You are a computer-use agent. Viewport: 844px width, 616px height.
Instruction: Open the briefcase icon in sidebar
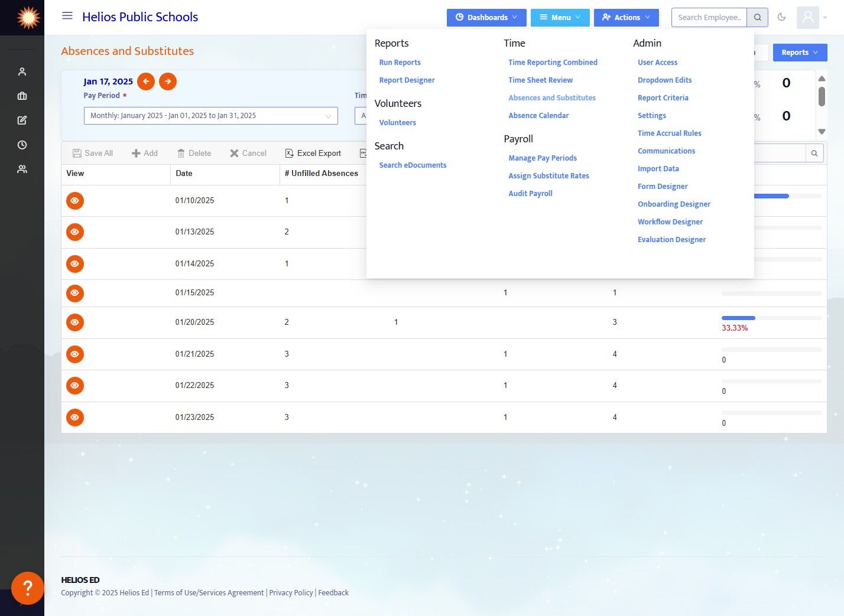point(22,96)
